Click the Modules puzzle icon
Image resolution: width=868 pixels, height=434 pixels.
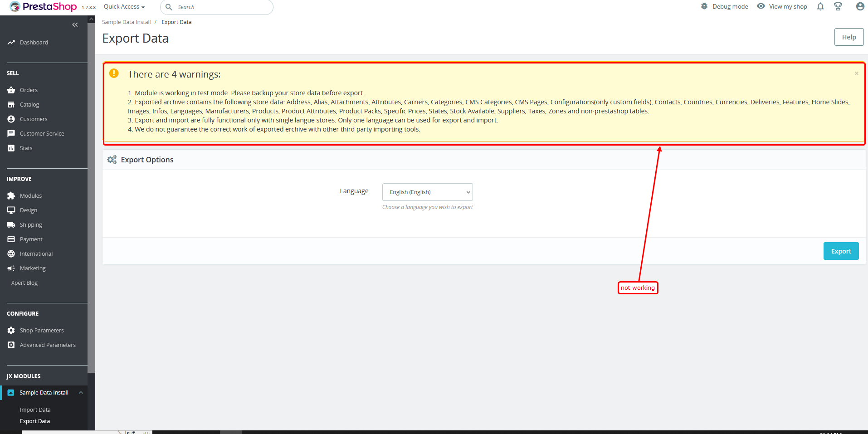[11, 196]
